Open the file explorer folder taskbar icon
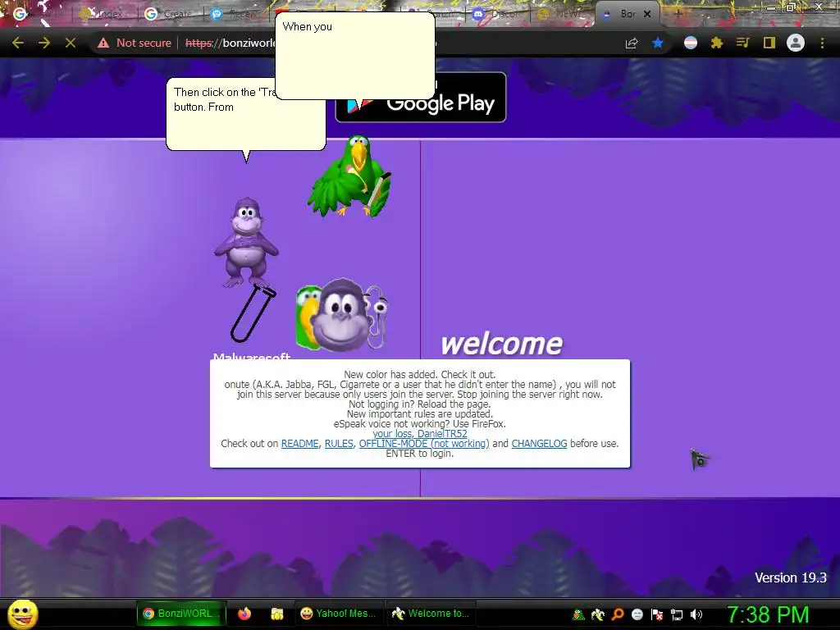This screenshot has height=630, width=840. [x=277, y=614]
